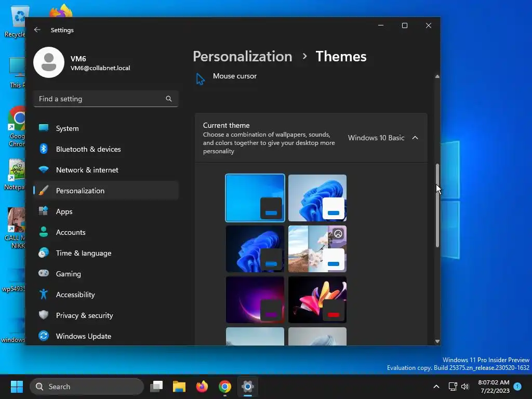Select the This PC desktop icon
The image size is (532, 399).
[17, 73]
